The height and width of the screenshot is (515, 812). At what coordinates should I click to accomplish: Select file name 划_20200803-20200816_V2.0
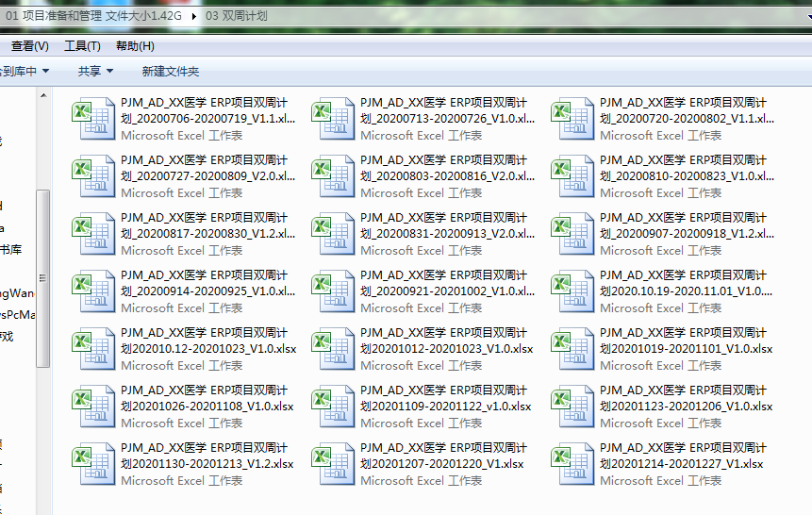click(x=447, y=176)
